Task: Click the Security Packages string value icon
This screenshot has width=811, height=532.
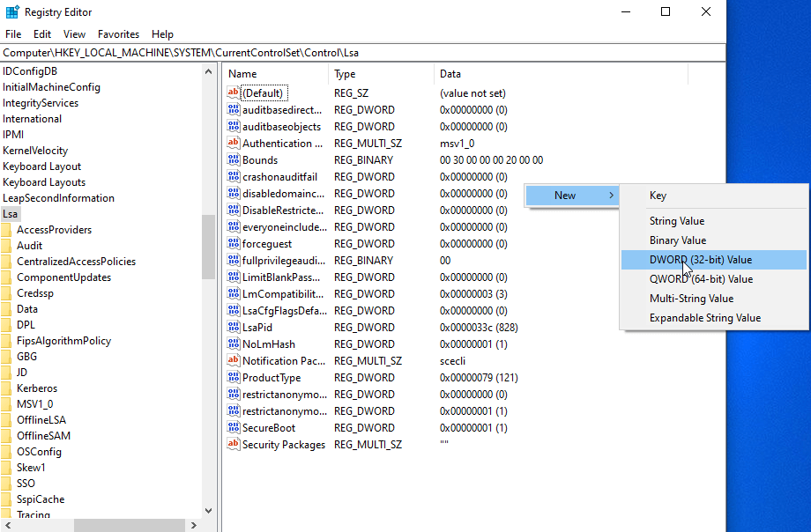Action: click(x=234, y=445)
